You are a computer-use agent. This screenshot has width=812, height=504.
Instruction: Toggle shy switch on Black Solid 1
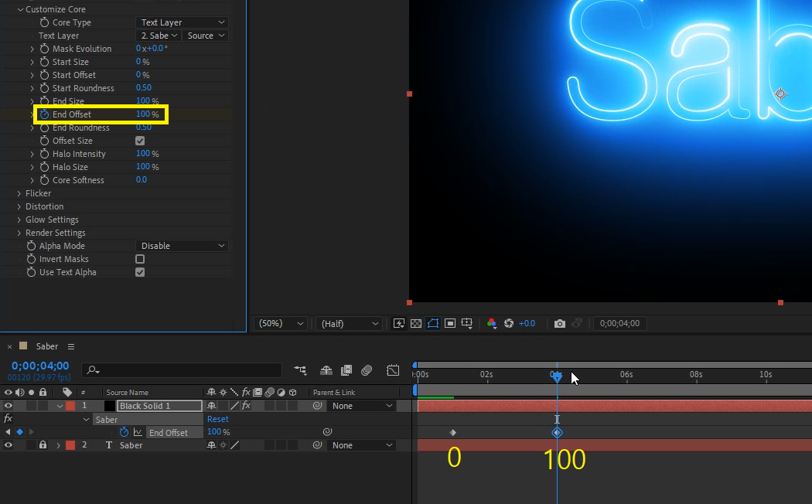tap(211, 406)
